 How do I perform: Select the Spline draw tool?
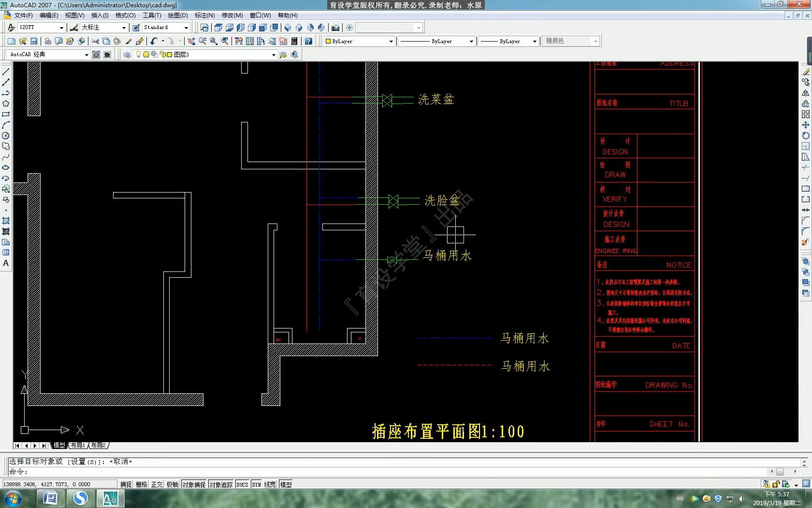6,157
